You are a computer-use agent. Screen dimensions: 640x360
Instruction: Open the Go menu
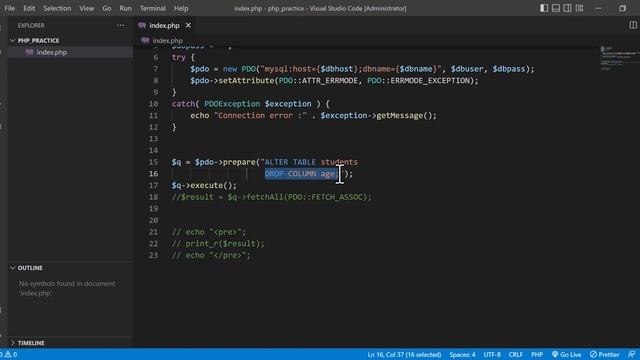[107, 8]
